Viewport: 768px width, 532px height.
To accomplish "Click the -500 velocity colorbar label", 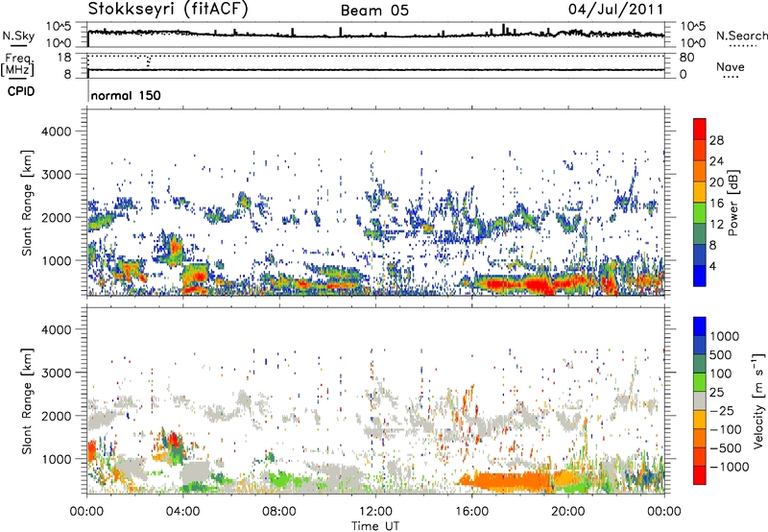I will (726, 448).
